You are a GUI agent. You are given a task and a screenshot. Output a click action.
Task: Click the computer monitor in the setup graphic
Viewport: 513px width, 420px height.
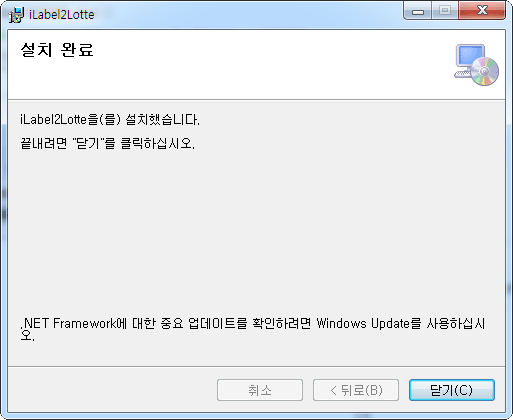click(470, 57)
